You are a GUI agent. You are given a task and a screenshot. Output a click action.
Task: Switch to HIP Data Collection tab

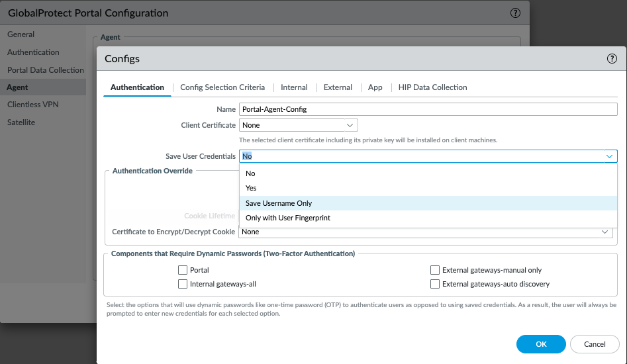coord(432,87)
